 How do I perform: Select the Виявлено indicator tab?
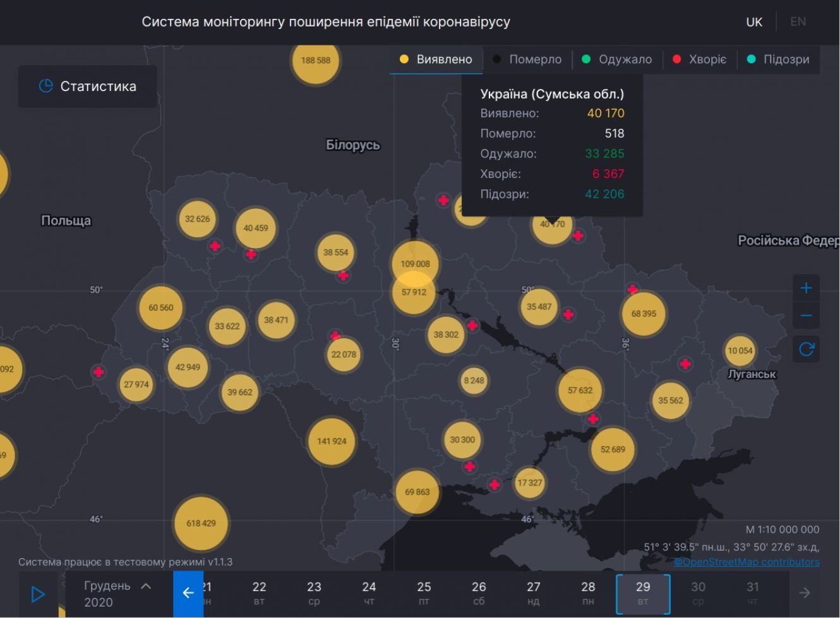[436, 59]
